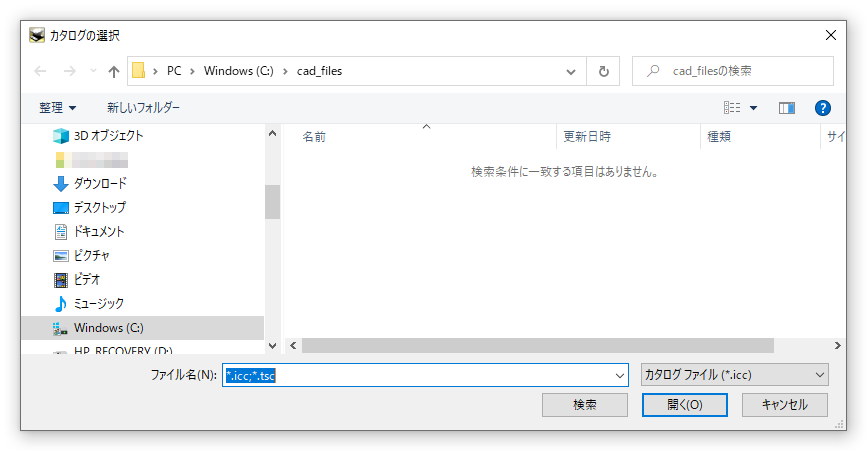Open the recent locations dropdown arrow
The height and width of the screenshot is (451, 867).
coord(93,71)
